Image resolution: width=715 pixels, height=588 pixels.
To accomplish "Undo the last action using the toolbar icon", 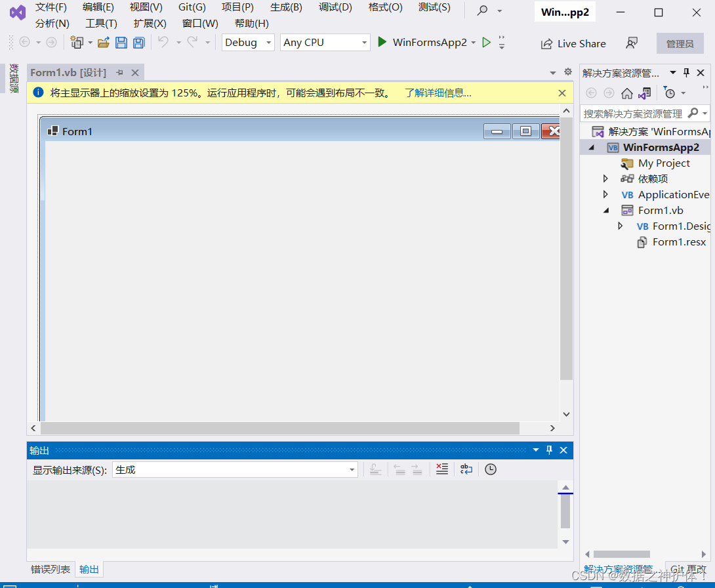I will pos(163,43).
